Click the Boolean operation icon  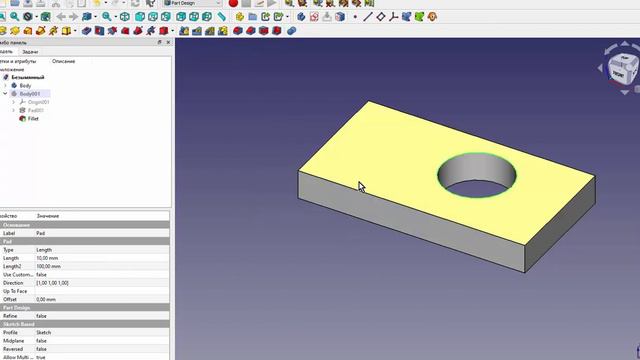pyautogui.click(x=291, y=31)
